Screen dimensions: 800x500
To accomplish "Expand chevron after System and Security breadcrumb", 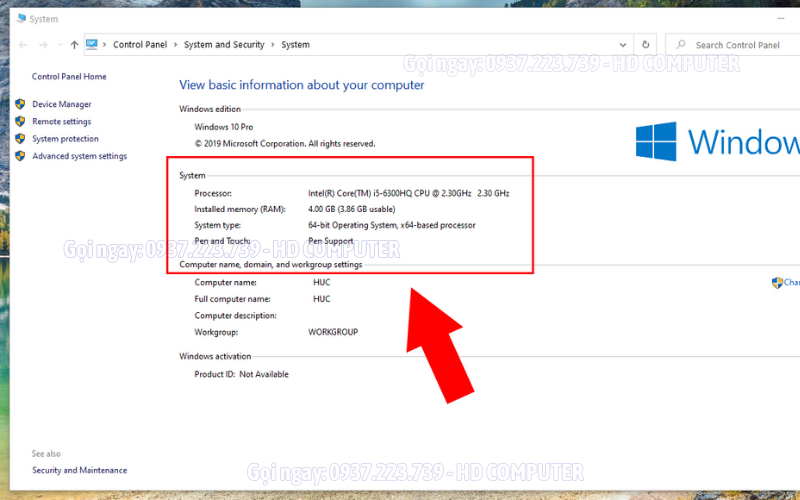I will pos(272,44).
